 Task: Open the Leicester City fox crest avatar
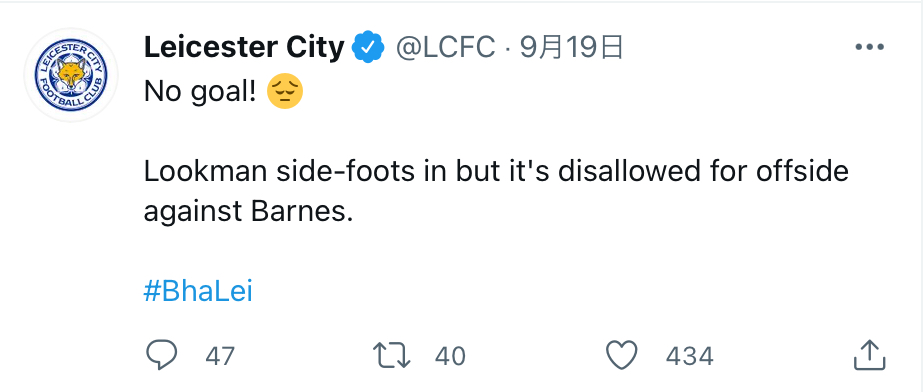[x=71, y=75]
